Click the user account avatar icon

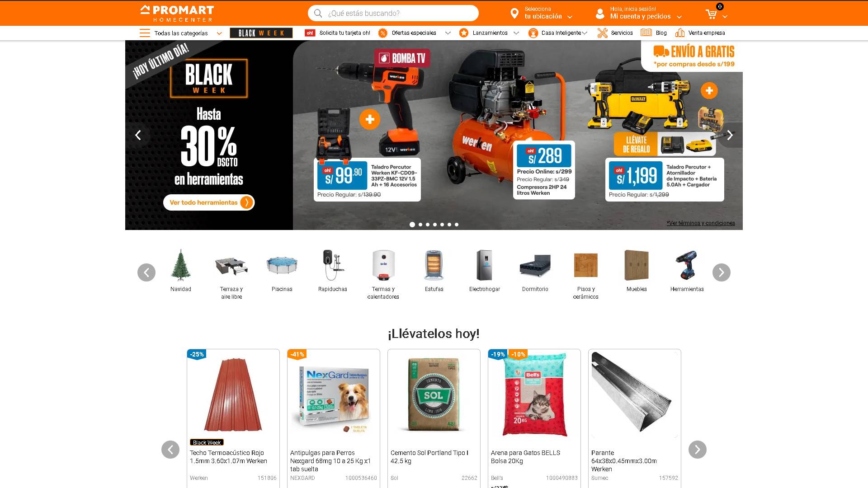(x=600, y=14)
